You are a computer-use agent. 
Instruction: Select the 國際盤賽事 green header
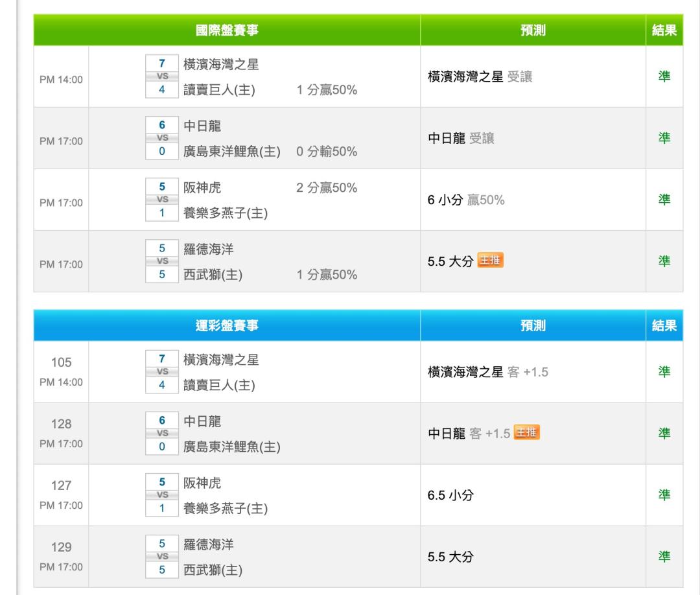click(227, 30)
